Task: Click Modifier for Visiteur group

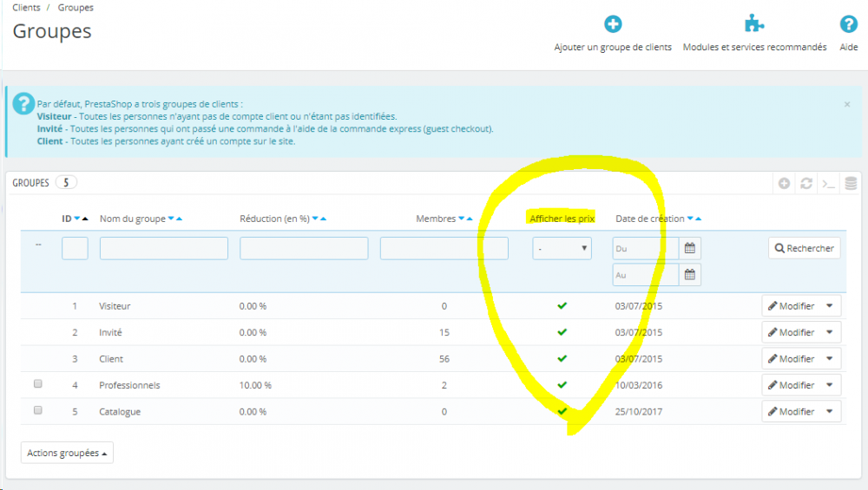Action: (791, 306)
